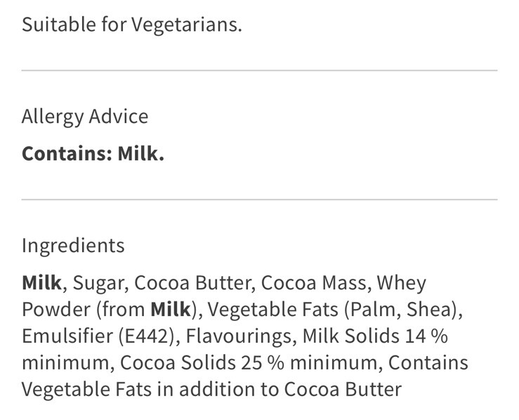This screenshot has width=519, height=420.
Task: Click the bold 'Contains: Milk.' allergy statement
Action: click(x=93, y=154)
